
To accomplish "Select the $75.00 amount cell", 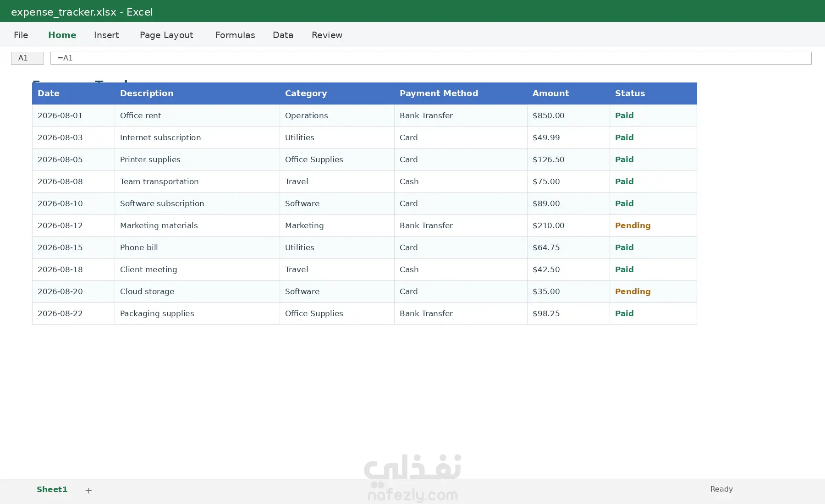I will [x=568, y=181].
